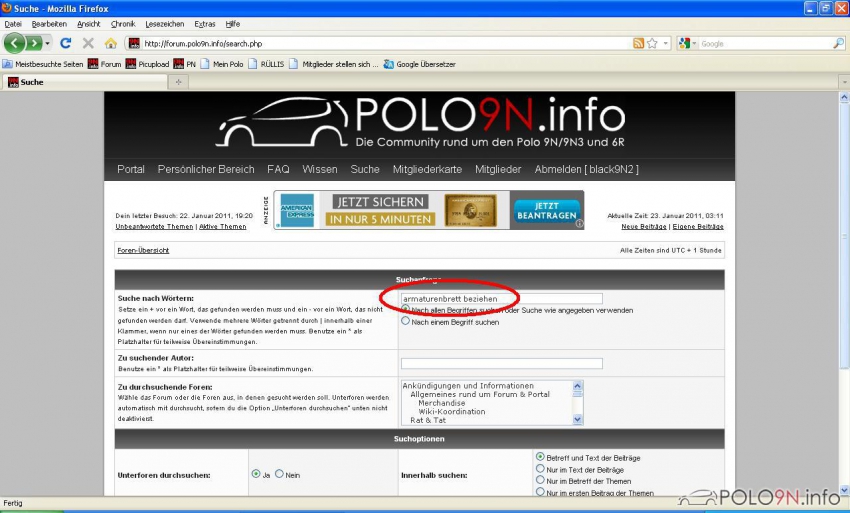Click the browser back arrow button
The height and width of the screenshot is (513, 850).
[x=15, y=43]
